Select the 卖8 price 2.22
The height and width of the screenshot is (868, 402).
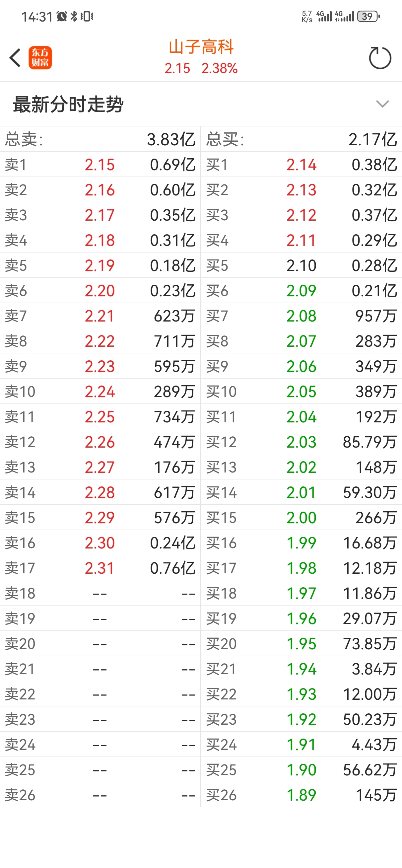click(x=100, y=341)
